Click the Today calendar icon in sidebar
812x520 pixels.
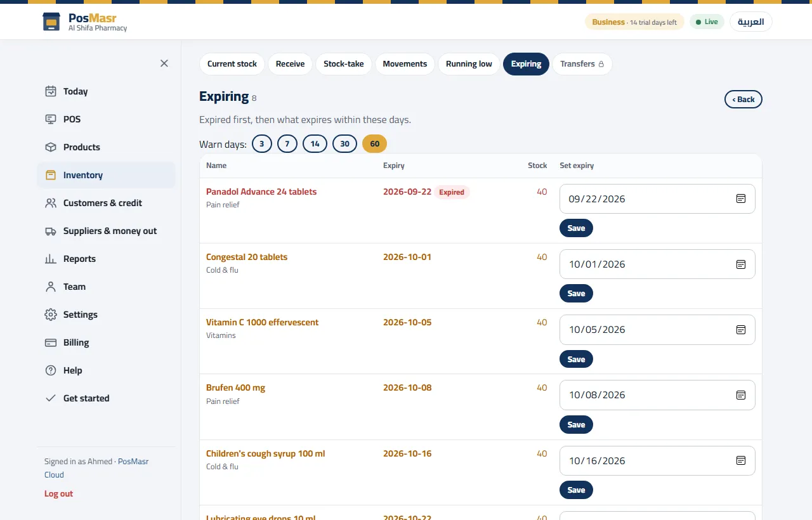tap(51, 91)
